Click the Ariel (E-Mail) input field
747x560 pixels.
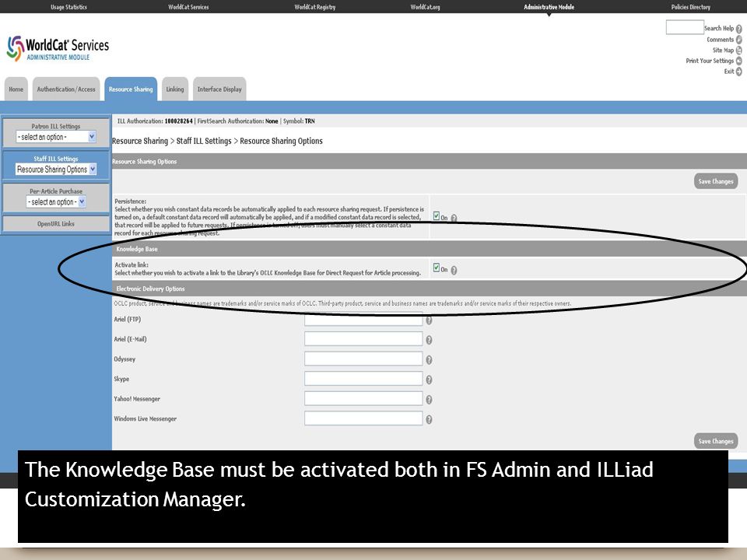tap(363, 338)
